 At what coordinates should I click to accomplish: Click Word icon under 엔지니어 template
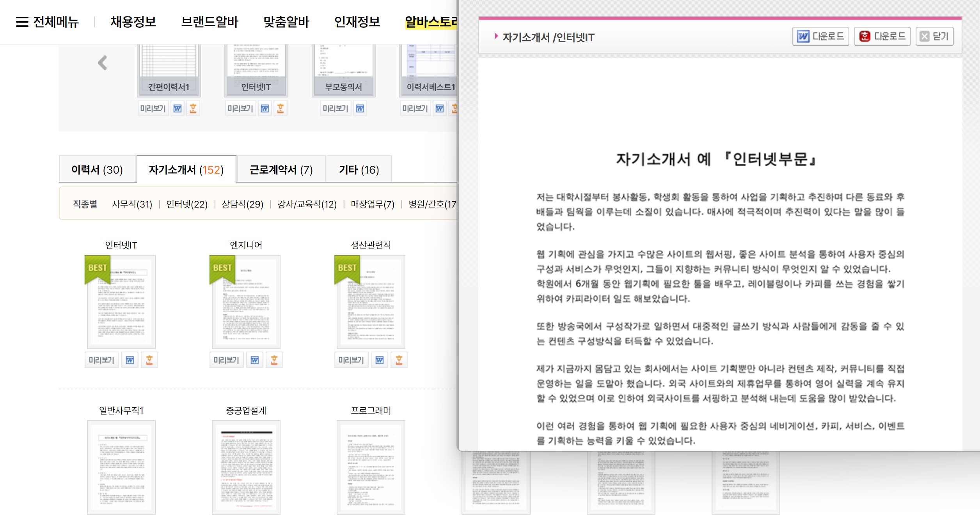255,360
